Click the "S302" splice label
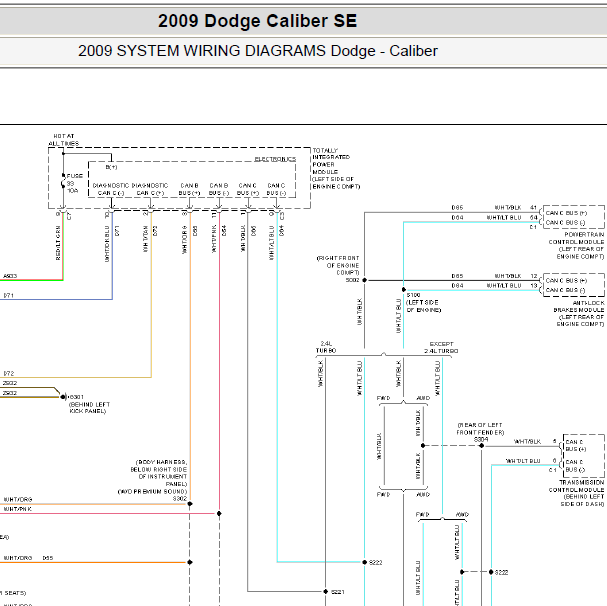The image size is (607, 606). pyautogui.click(x=180, y=498)
